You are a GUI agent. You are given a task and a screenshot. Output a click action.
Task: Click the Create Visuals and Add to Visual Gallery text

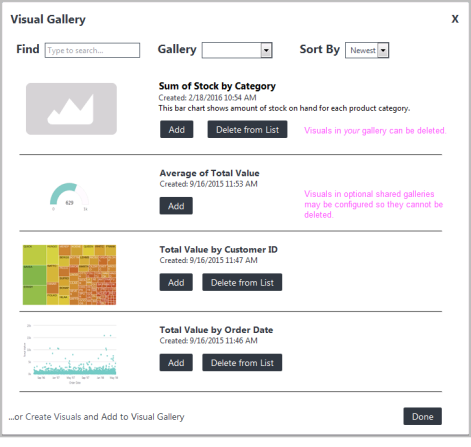click(x=96, y=417)
